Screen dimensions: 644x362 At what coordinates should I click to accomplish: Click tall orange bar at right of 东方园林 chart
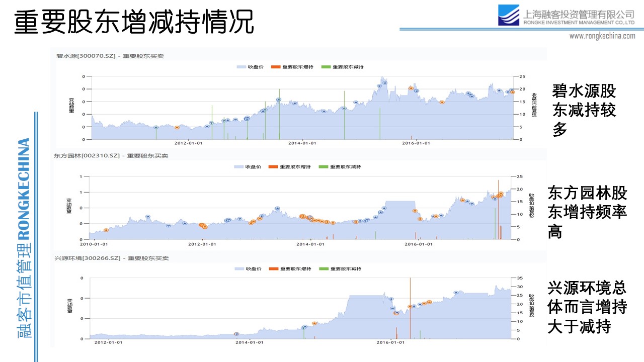[499, 210]
